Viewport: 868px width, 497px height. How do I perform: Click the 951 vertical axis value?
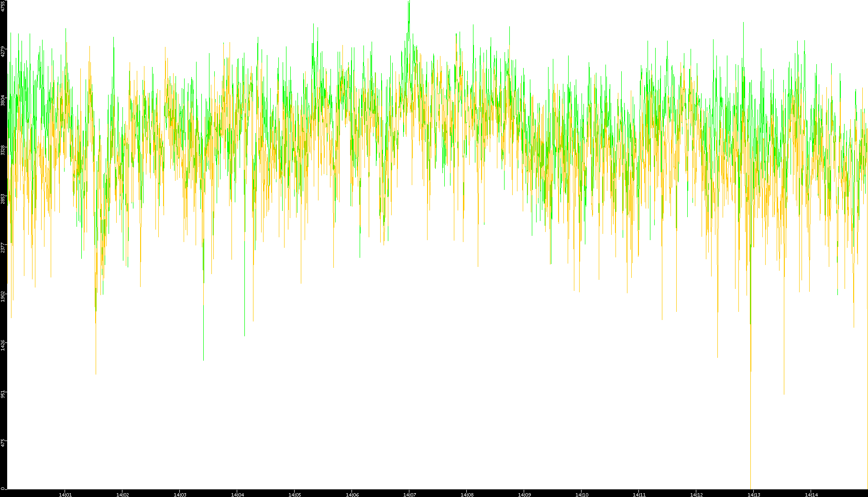[3, 394]
